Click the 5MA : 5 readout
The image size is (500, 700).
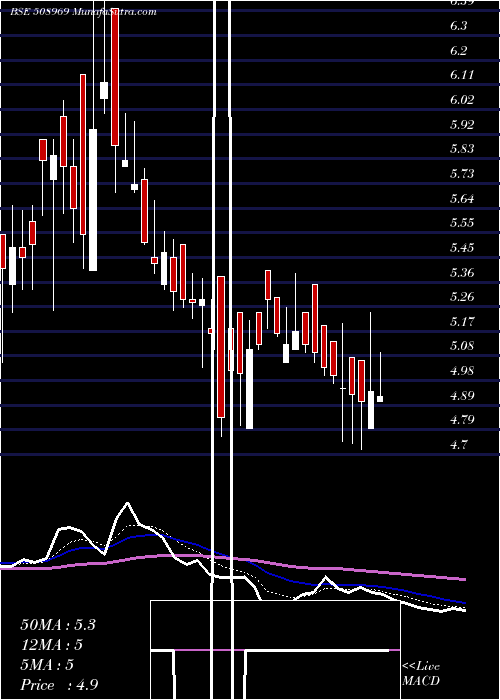(x=47, y=665)
